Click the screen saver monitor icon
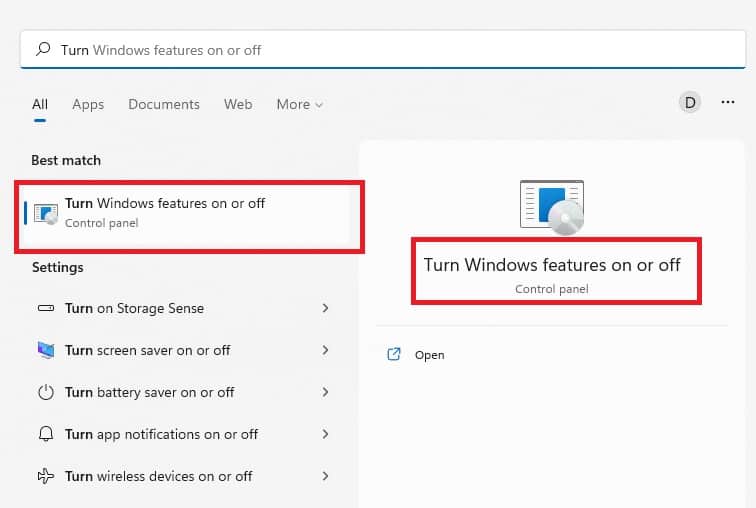Image resolution: width=756 pixels, height=508 pixels. click(x=46, y=350)
